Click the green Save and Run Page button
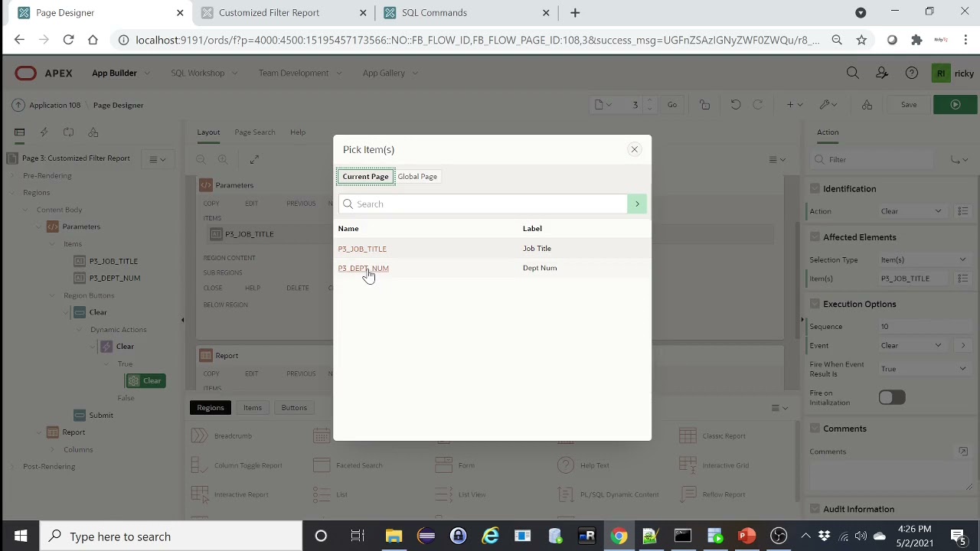This screenshot has width=980, height=551. (955, 105)
